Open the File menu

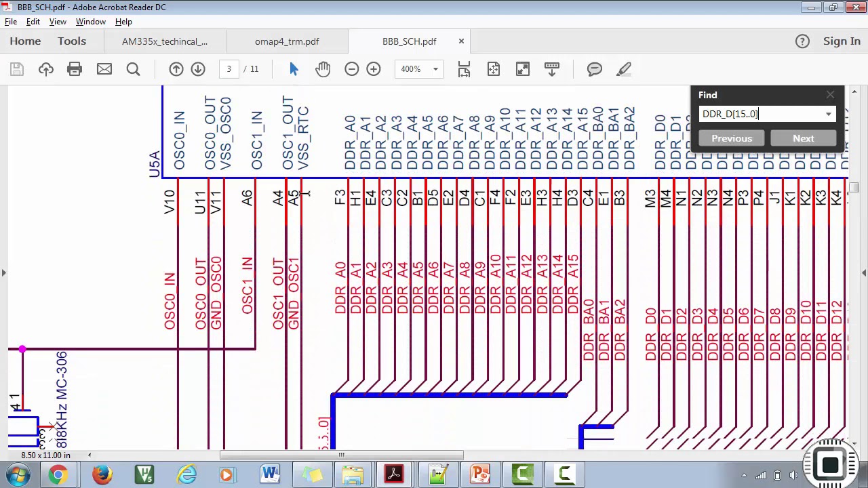click(11, 22)
